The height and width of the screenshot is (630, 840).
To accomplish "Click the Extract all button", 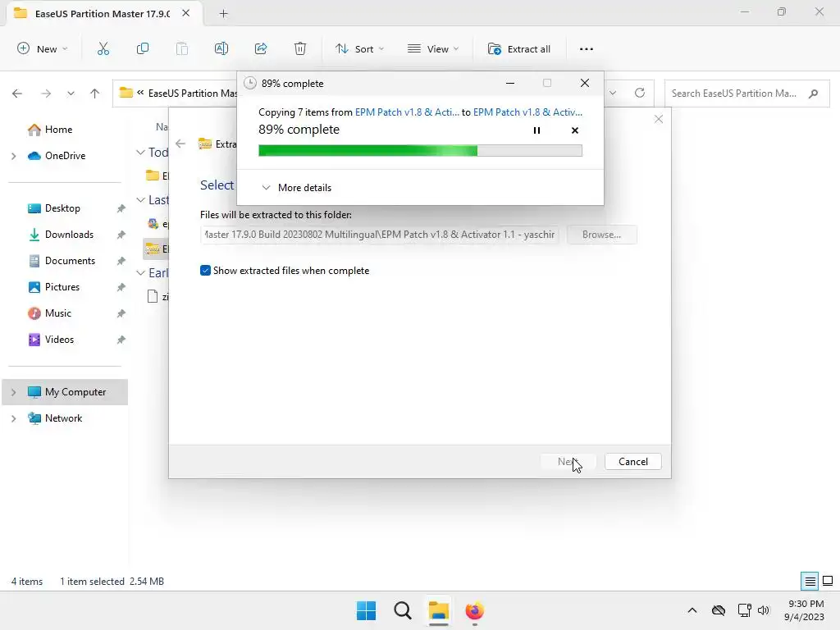I will [518, 48].
